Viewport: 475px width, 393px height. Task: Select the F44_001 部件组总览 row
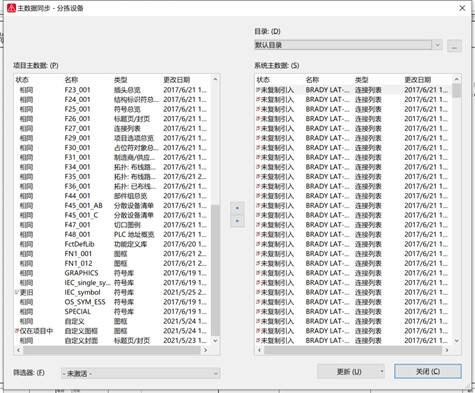113,196
